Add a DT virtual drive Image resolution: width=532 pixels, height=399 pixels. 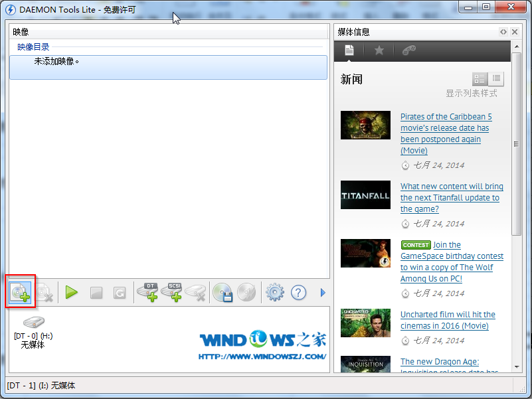coord(147,292)
